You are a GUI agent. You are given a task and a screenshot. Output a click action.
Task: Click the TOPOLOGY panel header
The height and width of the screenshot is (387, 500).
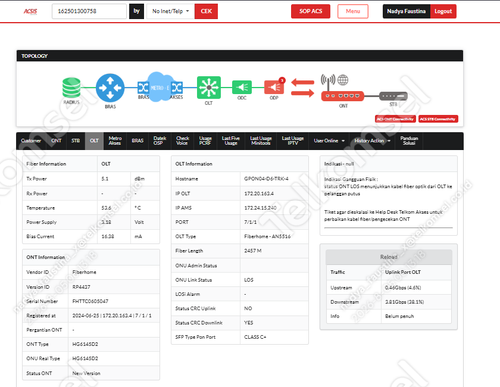[240, 56]
